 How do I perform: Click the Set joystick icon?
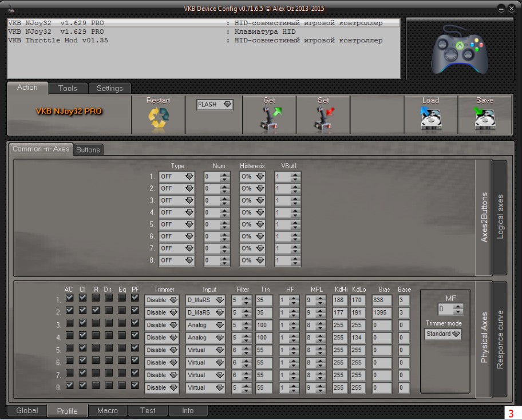tap(323, 118)
